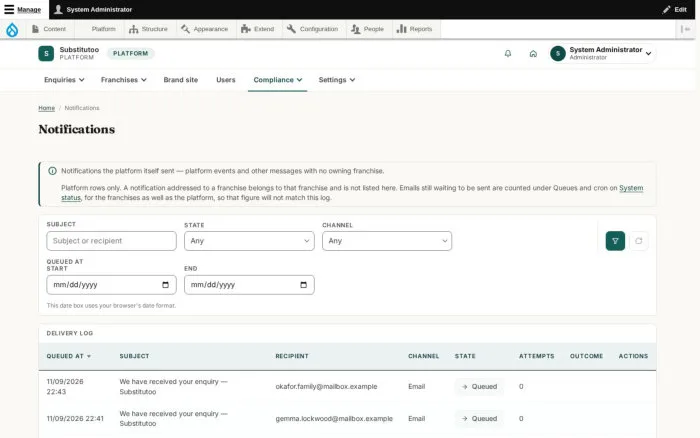Click gemma.lockwood@mailbox.example recipient cell

click(334, 419)
